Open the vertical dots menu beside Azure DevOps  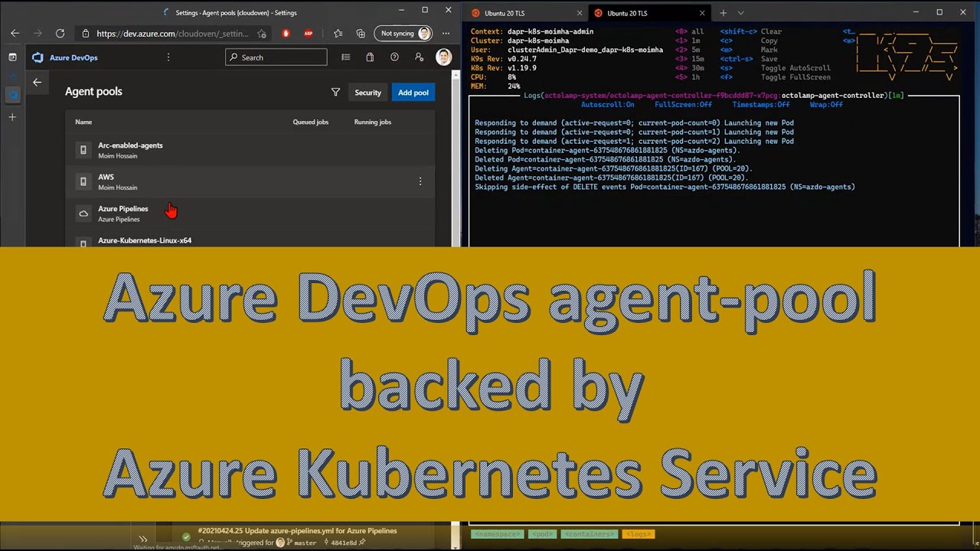coord(168,57)
